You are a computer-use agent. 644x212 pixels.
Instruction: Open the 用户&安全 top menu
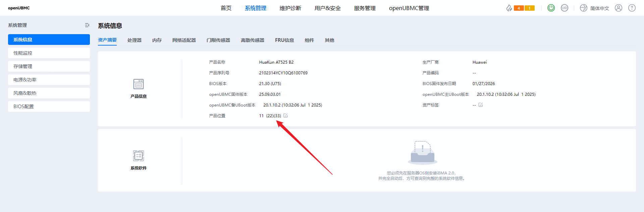327,8
